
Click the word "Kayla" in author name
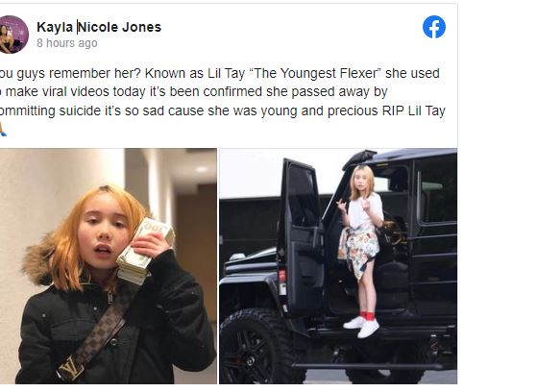(x=55, y=27)
